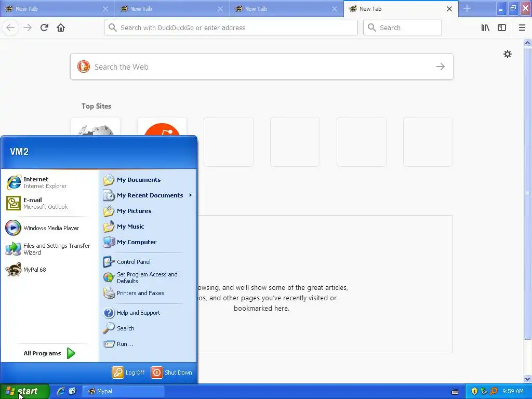532x399 pixels.
Task: Open the Wikipedia top site tile
Action: tap(96, 127)
